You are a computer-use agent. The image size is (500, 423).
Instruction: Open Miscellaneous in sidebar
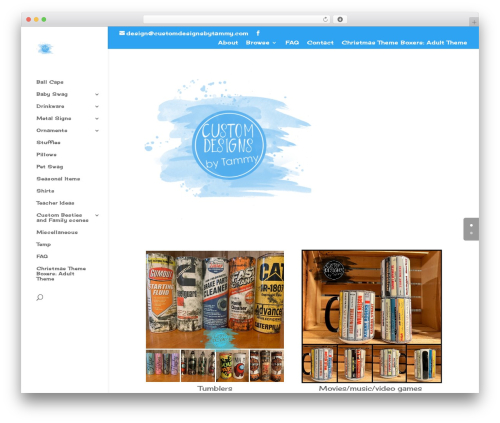57,232
